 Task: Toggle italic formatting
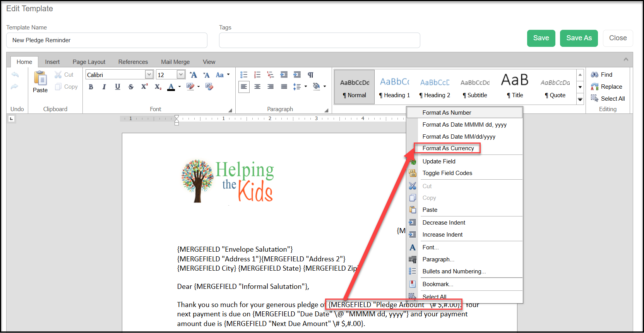[104, 87]
